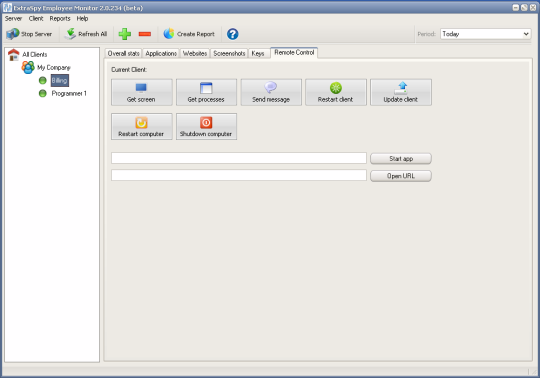Click the Start app button
The image size is (540, 378).
pyautogui.click(x=401, y=159)
